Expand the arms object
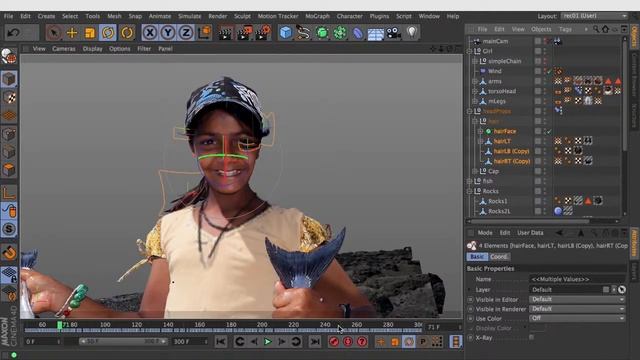Screen dimensions: 640x360 [475, 81]
